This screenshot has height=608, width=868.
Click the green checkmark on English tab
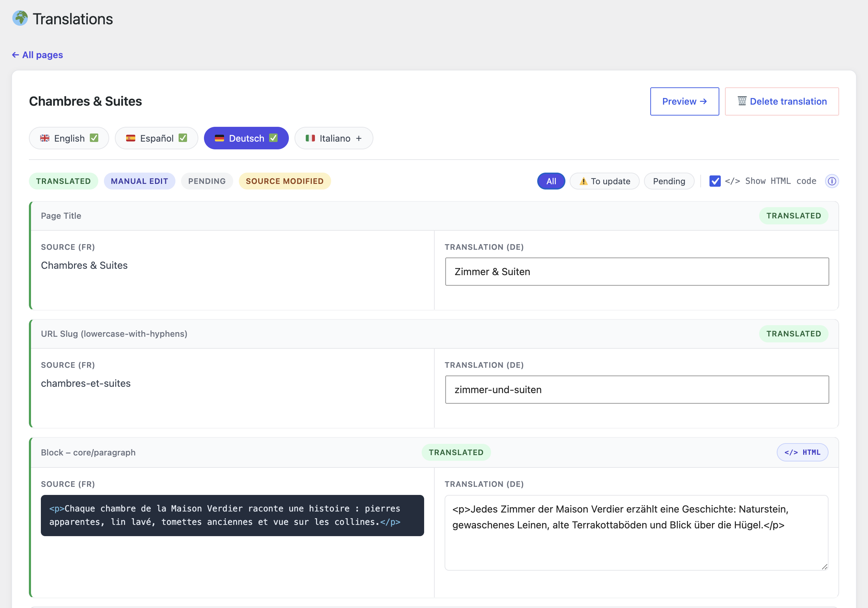pos(94,138)
